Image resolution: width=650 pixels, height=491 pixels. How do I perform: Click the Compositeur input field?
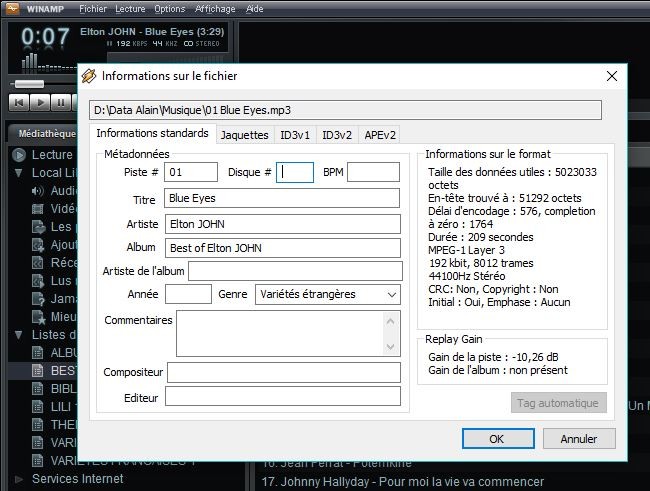284,372
